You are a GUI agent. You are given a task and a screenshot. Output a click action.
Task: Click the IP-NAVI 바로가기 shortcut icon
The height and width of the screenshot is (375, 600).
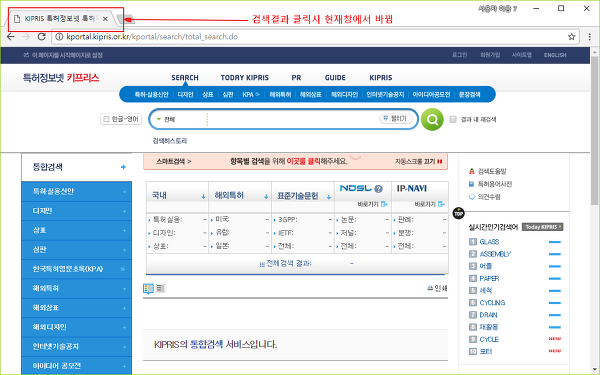pyautogui.click(x=442, y=204)
